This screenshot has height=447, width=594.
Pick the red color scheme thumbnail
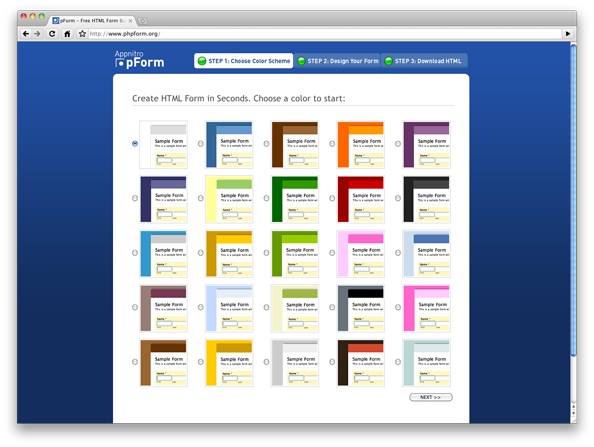[361, 199]
